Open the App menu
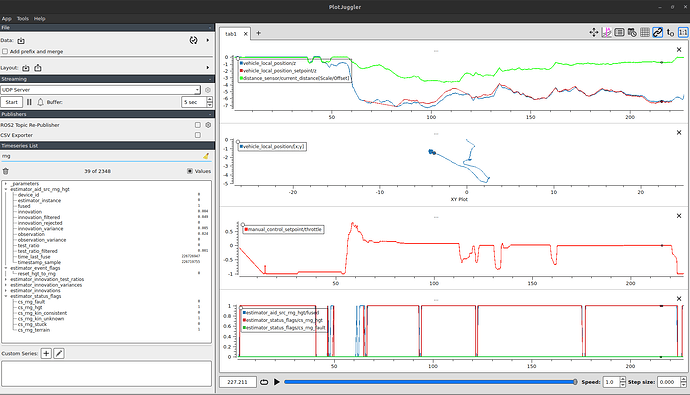Screen dimensions: 690x395 click(7, 18)
